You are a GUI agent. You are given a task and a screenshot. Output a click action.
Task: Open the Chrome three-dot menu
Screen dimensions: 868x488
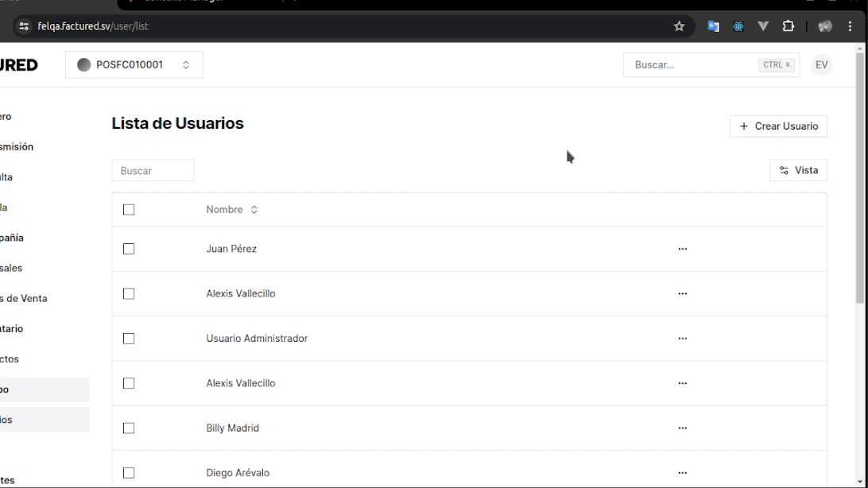click(x=850, y=26)
